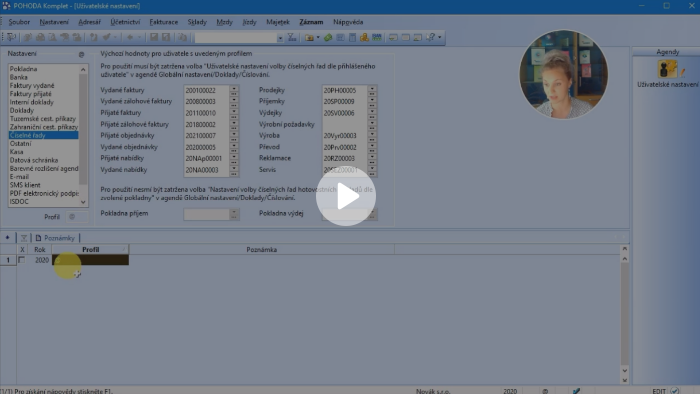Image resolution: width=700 pixels, height=394 pixels.
Task: Select ISDOC in the settings list
Action: [x=19, y=201]
